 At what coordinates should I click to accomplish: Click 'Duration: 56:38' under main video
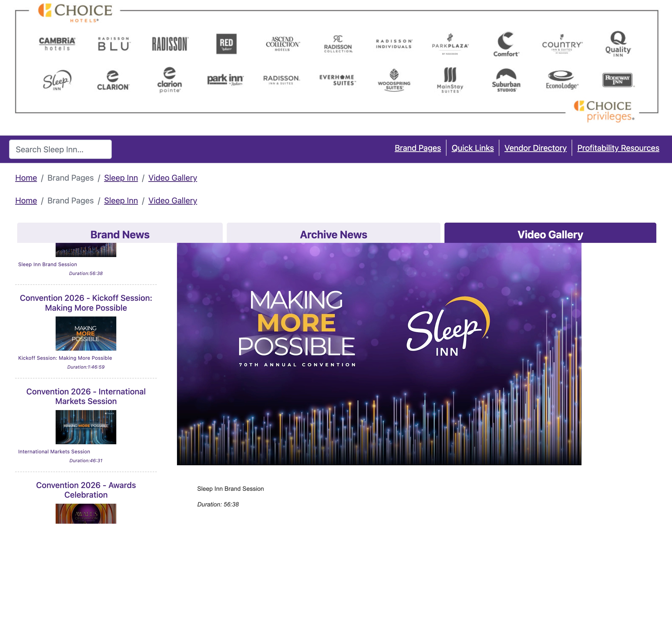tap(218, 504)
